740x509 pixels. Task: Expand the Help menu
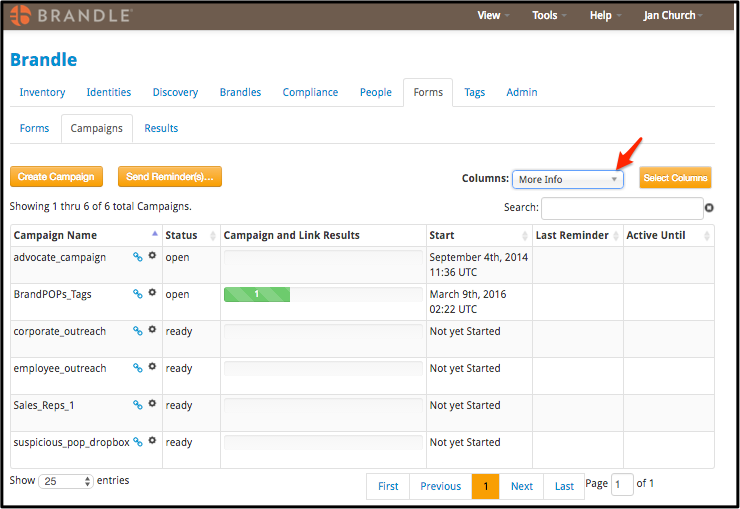[x=605, y=16]
